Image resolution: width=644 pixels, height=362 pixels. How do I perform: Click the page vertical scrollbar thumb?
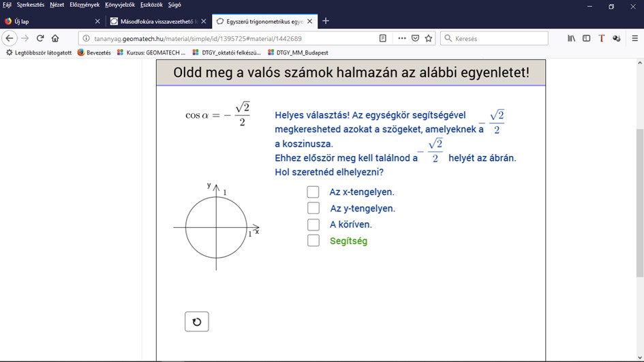click(640, 203)
